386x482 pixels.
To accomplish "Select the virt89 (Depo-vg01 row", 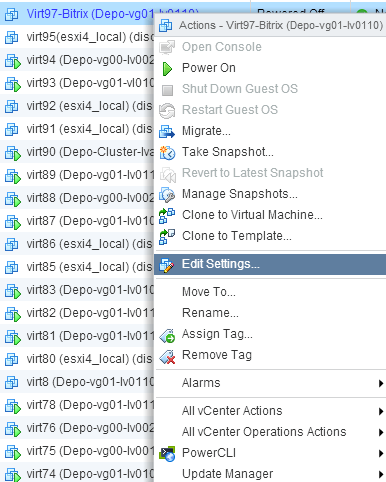I will [77, 175].
